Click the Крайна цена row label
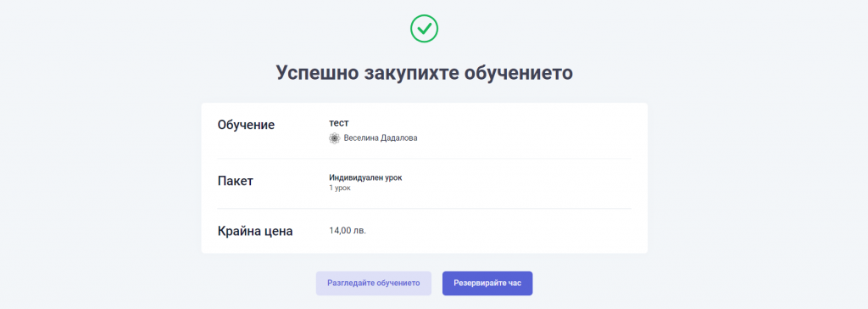This screenshot has height=309, width=868. (x=255, y=232)
